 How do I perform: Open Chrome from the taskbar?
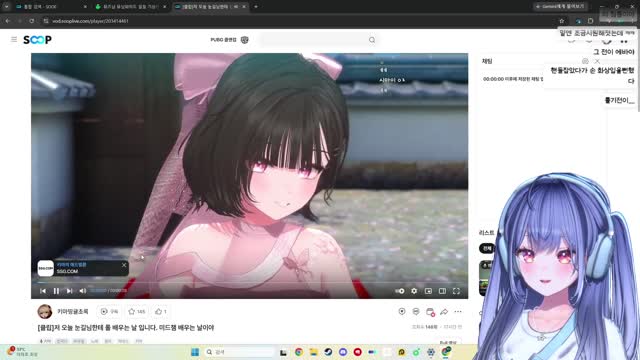tap(299, 352)
